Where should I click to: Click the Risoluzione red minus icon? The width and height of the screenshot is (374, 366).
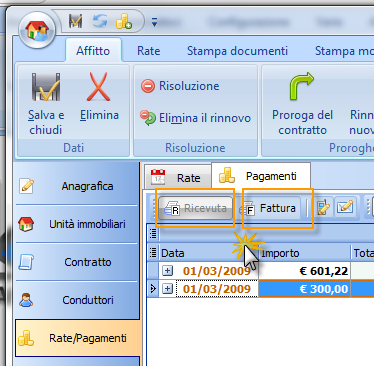(148, 86)
